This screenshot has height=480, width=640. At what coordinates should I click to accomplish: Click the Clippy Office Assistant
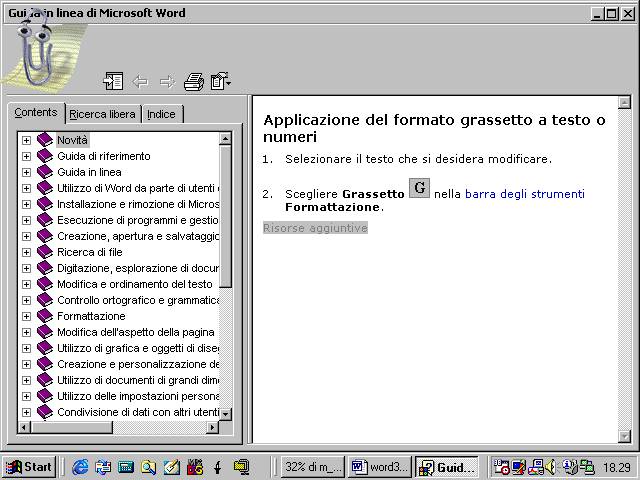click(x=37, y=51)
